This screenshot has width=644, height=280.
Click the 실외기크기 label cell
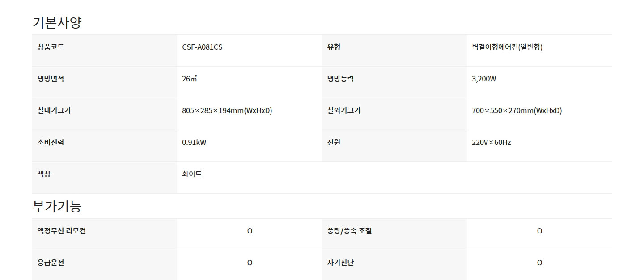point(394,114)
